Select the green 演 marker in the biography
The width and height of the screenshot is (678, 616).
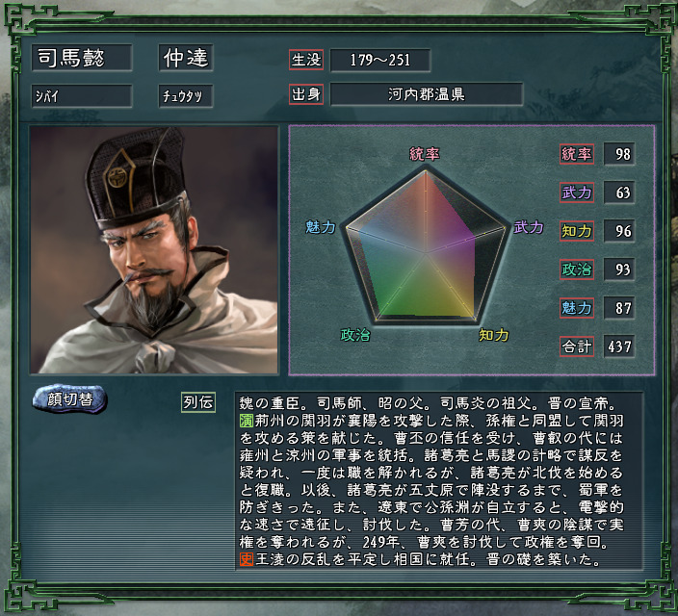246,421
